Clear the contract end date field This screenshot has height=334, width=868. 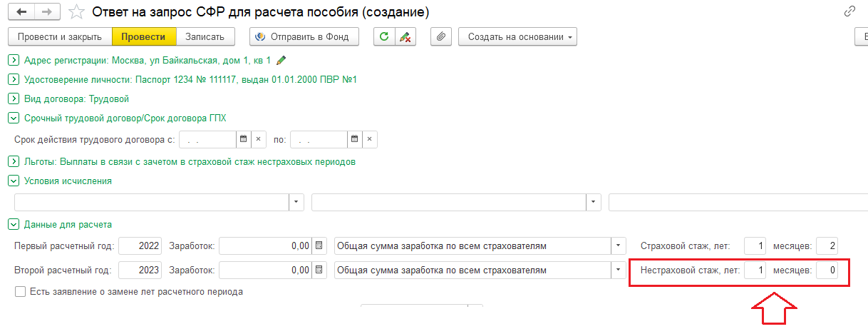(370, 139)
